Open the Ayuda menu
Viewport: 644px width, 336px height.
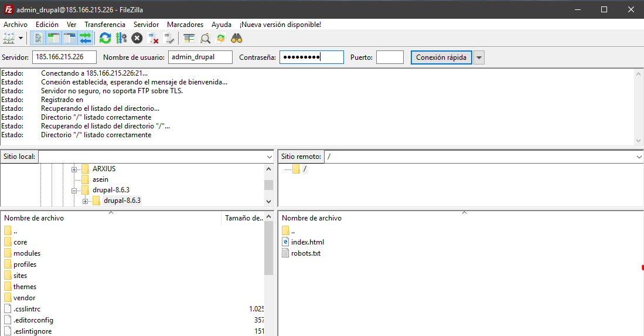pos(222,25)
